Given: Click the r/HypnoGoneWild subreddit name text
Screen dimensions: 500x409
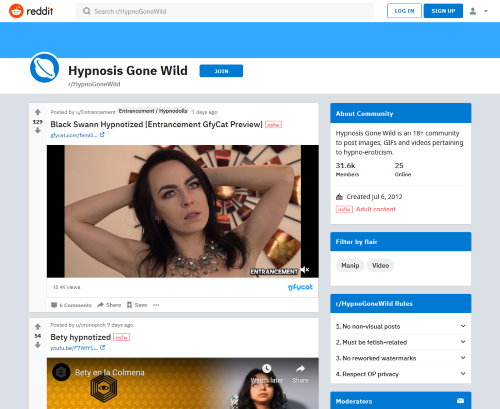Looking at the screenshot, I should point(94,84).
